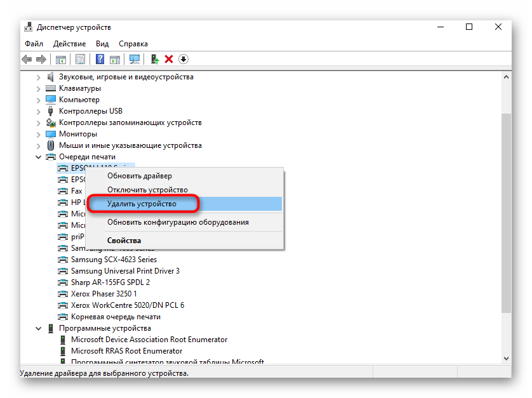
Task: Click the scrollbar up arrow
Action: [x=506, y=77]
